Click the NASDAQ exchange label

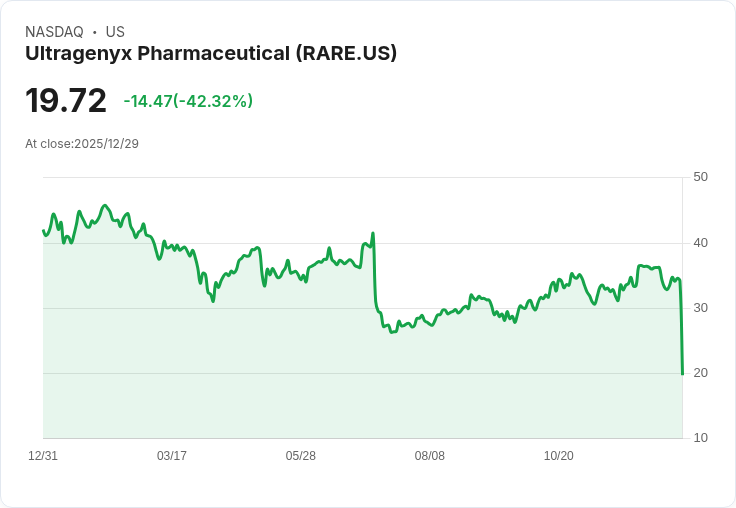coord(54,32)
